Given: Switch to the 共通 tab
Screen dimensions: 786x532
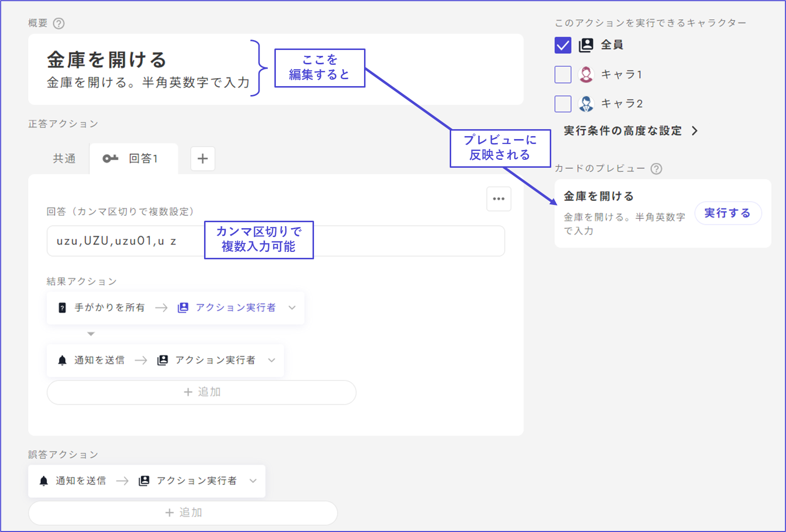Looking at the screenshot, I should pos(64,159).
